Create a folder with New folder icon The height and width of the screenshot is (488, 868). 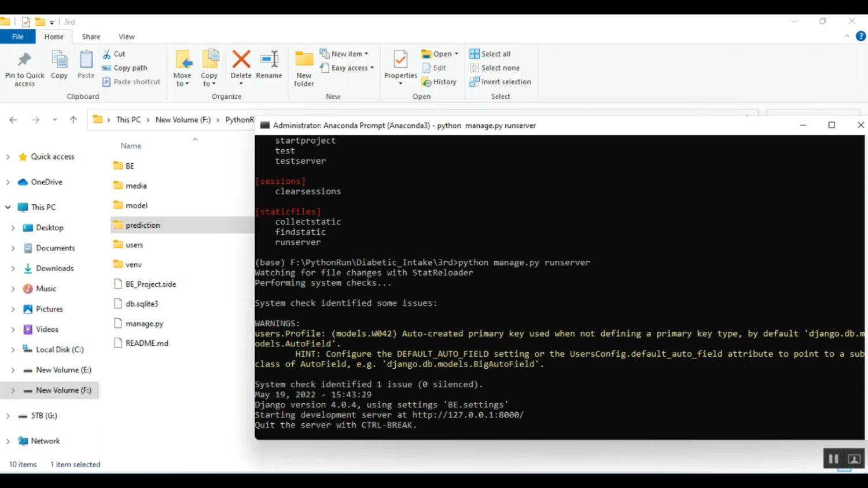[x=304, y=60]
